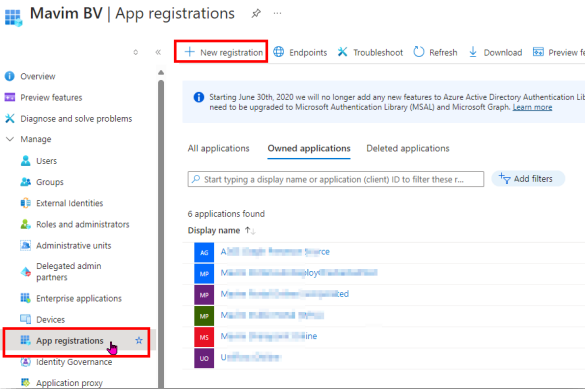The width and height of the screenshot is (585, 389).
Task: Pin the App registrations page
Action: point(256,14)
